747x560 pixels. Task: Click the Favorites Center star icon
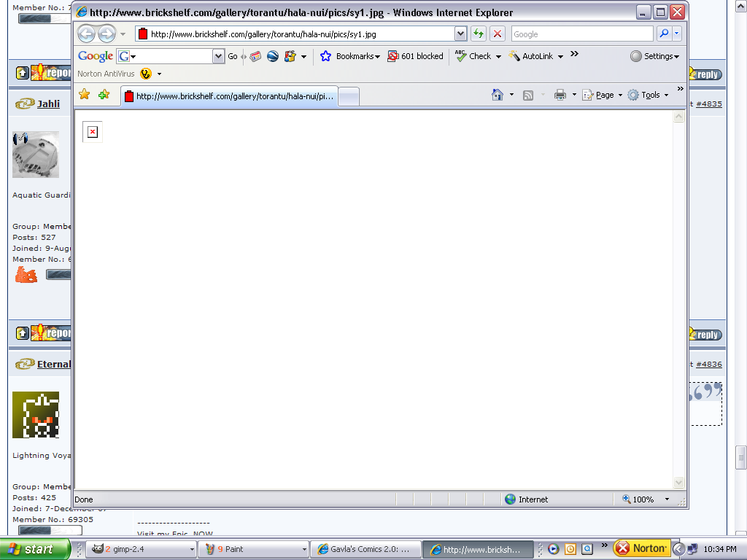pyautogui.click(x=85, y=94)
